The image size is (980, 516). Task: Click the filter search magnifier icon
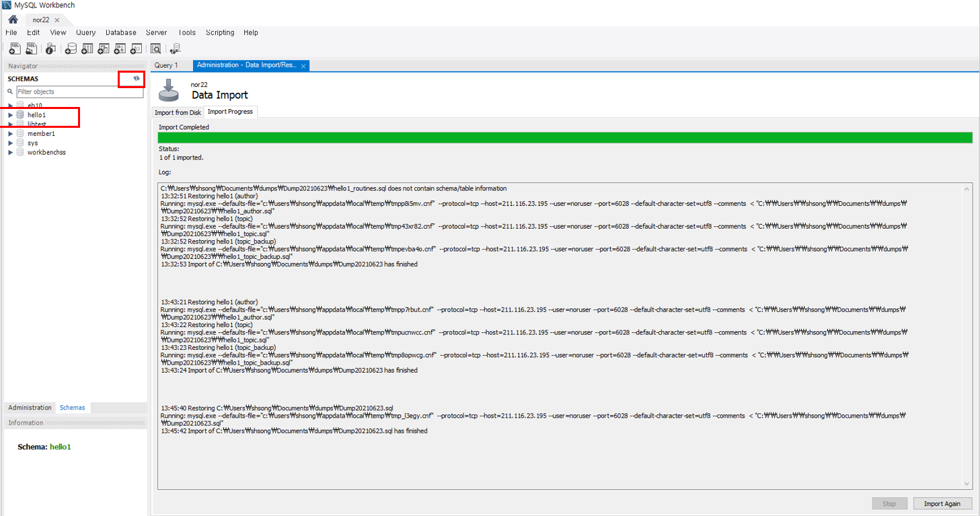(x=10, y=91)
